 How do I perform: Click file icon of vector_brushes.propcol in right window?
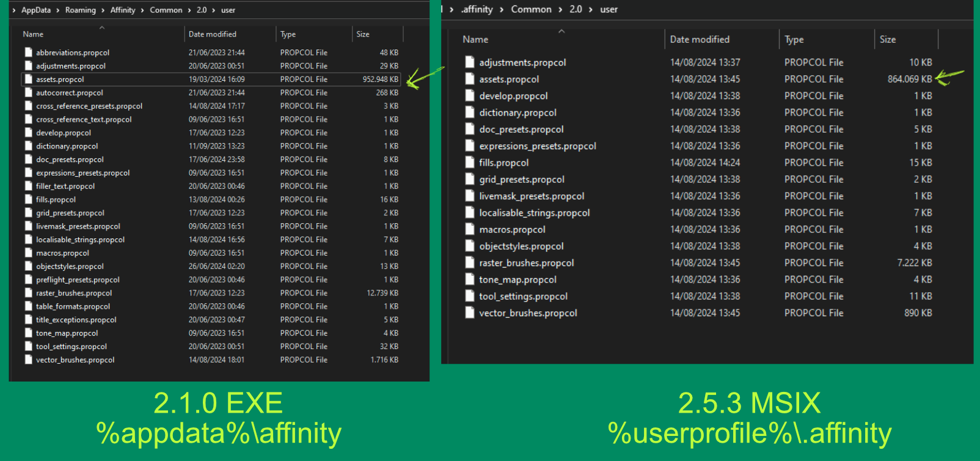pyautogui.click(x=469, y=313)
